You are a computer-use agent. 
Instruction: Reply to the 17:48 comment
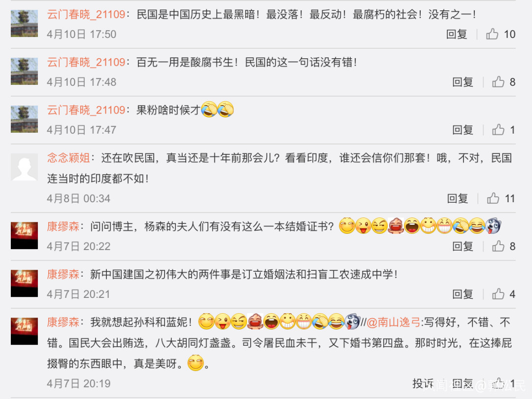click(463, 82)
